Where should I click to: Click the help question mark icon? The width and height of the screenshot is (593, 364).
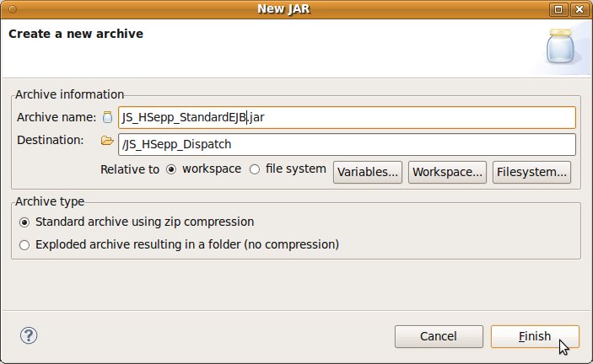point(27,336)
